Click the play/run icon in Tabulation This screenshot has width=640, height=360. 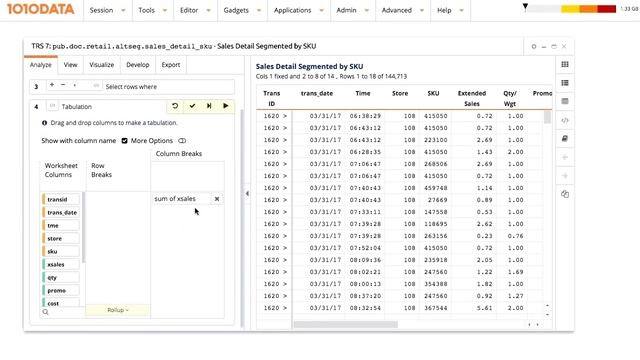[226, 106]
